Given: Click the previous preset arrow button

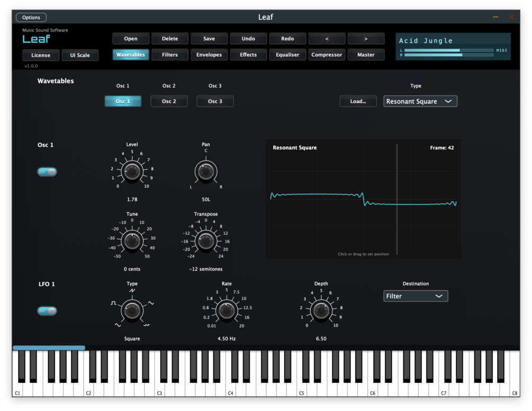Looking at the screenshot, I should 327,39.
